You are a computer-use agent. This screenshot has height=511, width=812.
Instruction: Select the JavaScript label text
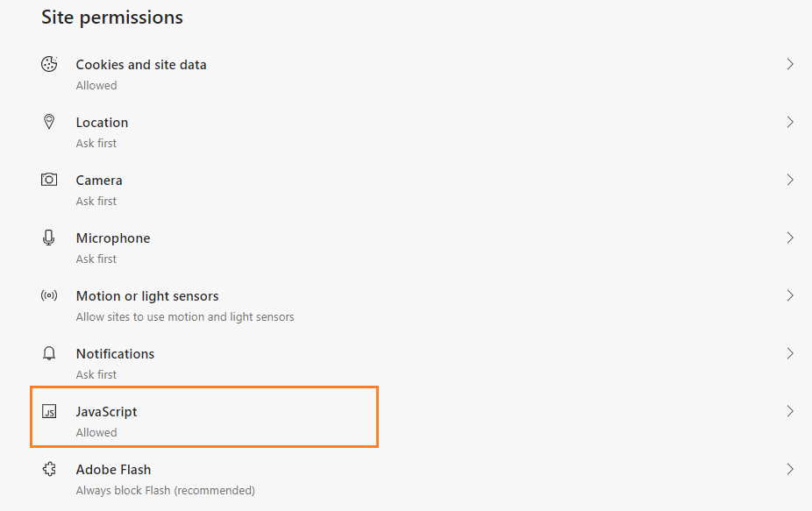[106, 412]
